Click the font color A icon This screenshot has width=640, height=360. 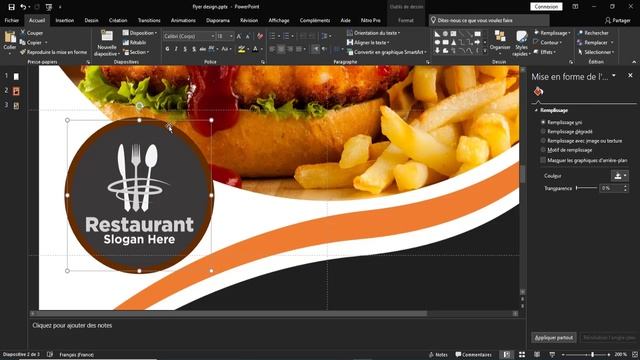click(255, 49)
